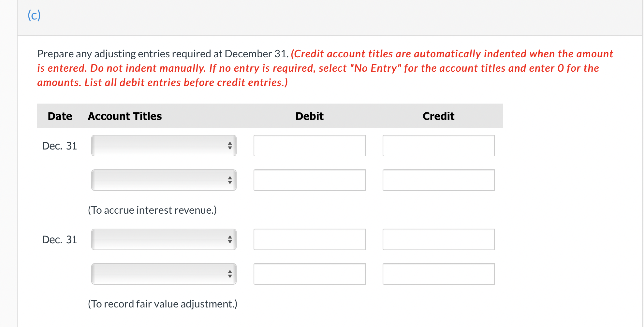Click the arrow icon on the last account selector
Screen dimensions: 644x327
pyautogui.click(x=229, y=274)
